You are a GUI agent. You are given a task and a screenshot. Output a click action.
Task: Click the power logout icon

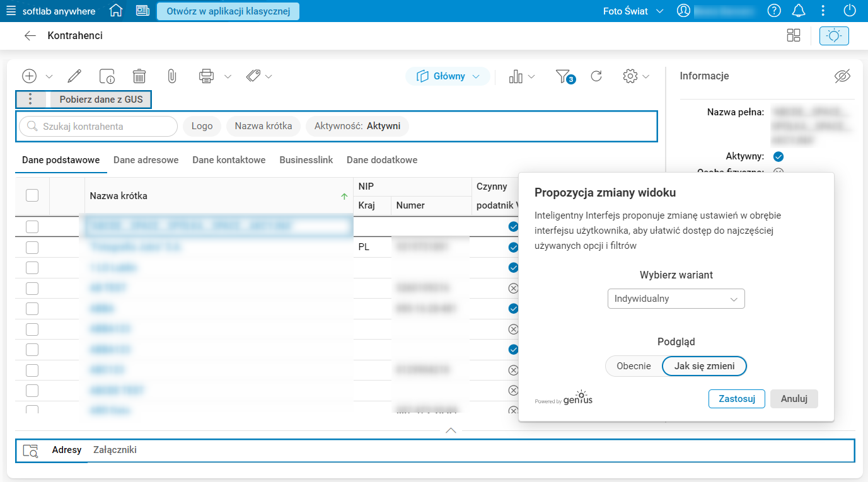pyautogui.click(x=850, y=11)
